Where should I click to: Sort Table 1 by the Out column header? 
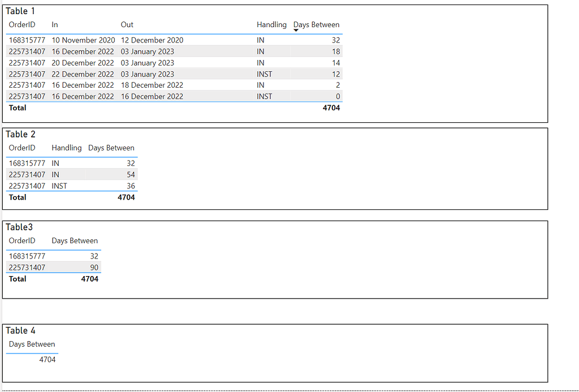point(127,24)
